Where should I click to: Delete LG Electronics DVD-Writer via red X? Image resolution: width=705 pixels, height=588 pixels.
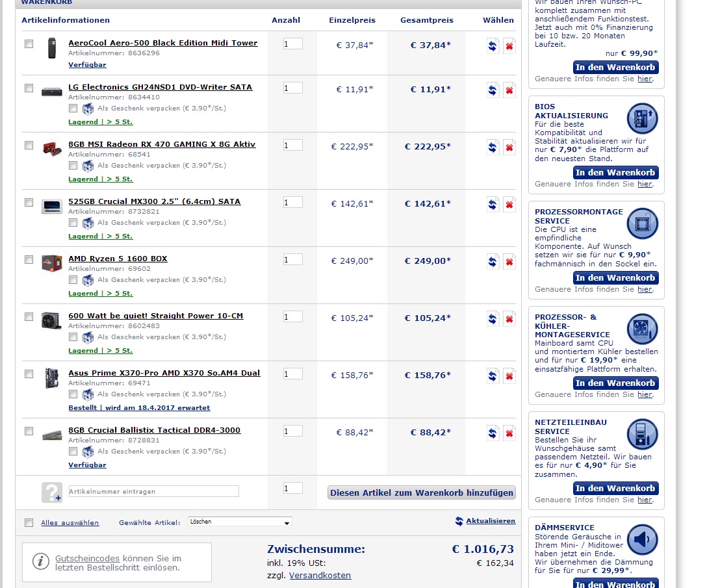coord(509,90)
